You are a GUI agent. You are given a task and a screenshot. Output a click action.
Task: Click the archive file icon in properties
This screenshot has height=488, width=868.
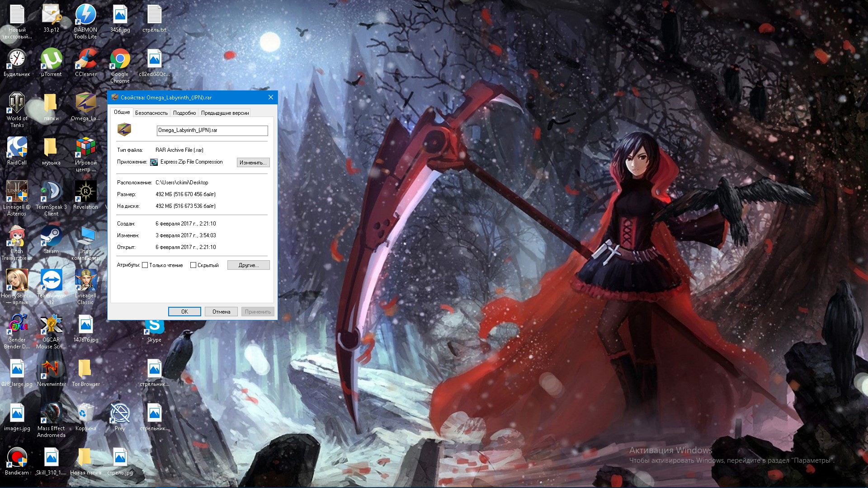point(124,130)
